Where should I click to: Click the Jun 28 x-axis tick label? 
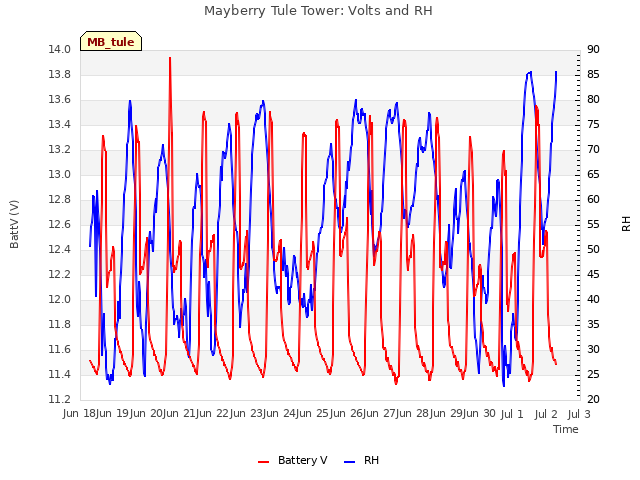coord(415,413)
